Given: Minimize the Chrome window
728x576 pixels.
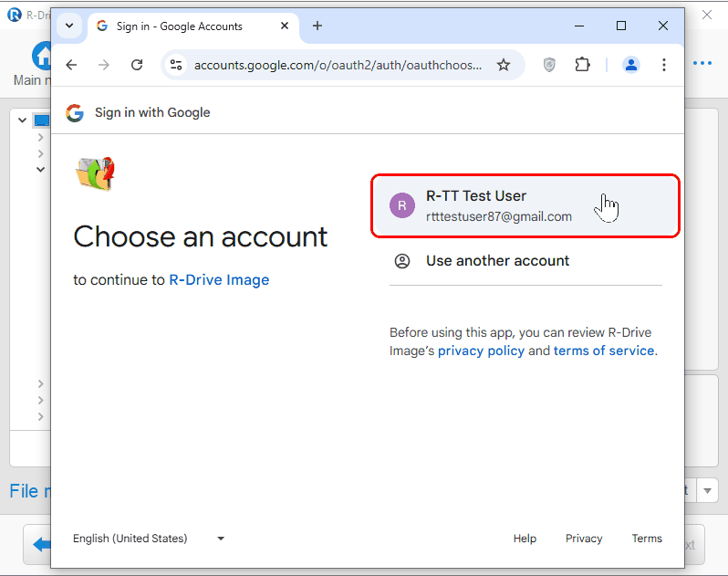Looking at the screenshot, I should (579, 26).
